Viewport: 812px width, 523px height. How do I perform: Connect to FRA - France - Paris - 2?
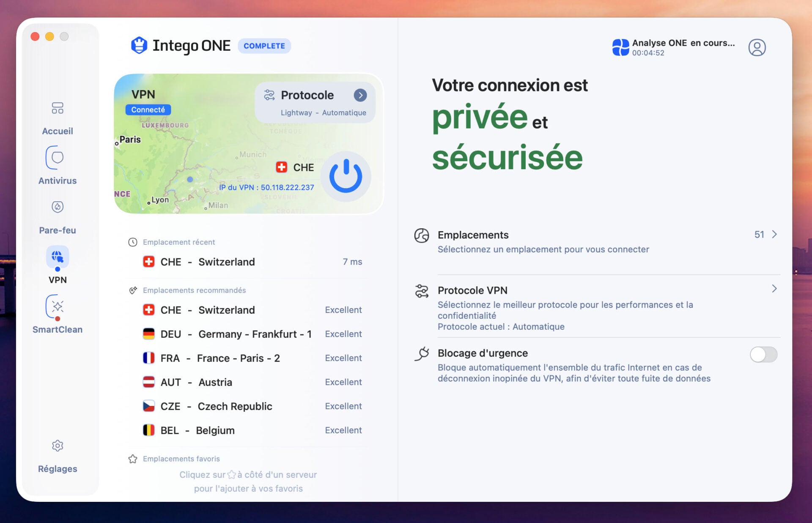252,358
